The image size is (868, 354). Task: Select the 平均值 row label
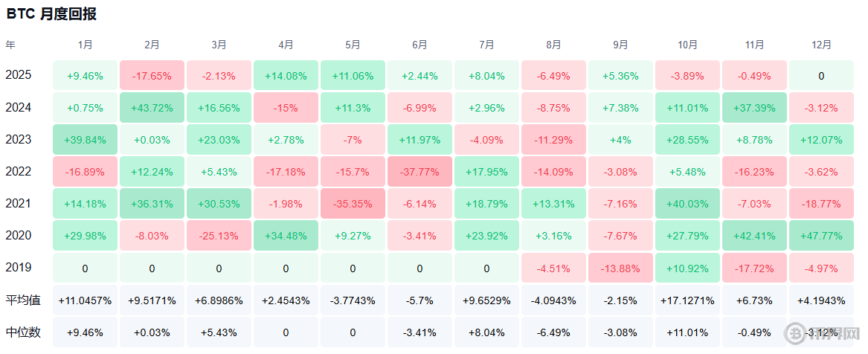[x=22, y=300]
